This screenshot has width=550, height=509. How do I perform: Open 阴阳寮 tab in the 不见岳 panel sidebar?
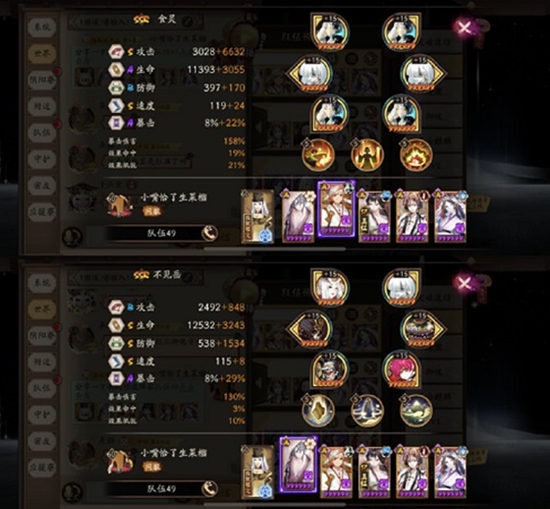pyautogui.click(x=42, y=336)
